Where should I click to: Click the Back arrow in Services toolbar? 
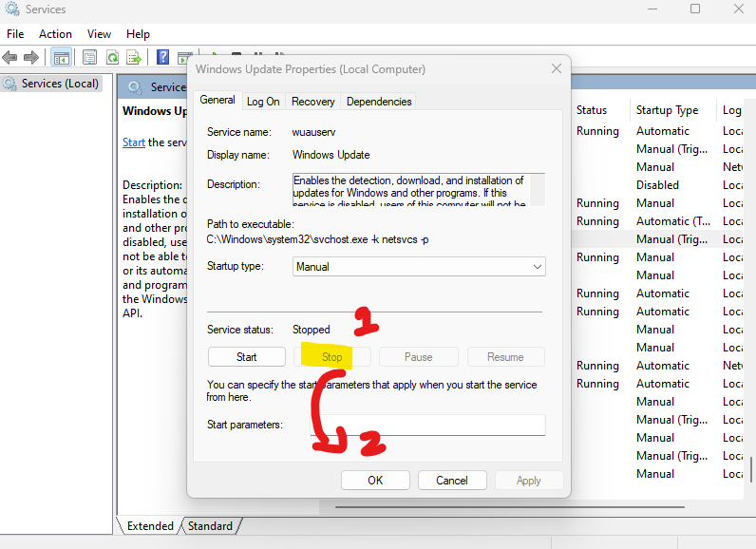click(x=9, y=58)
